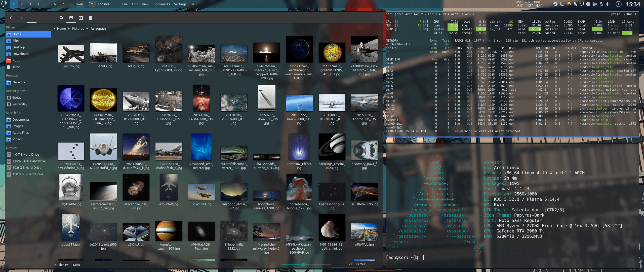Image resolution: width=644 pixels, height=272 pixels.
Task: Toggle the split view panel
Action: (81, 18)
